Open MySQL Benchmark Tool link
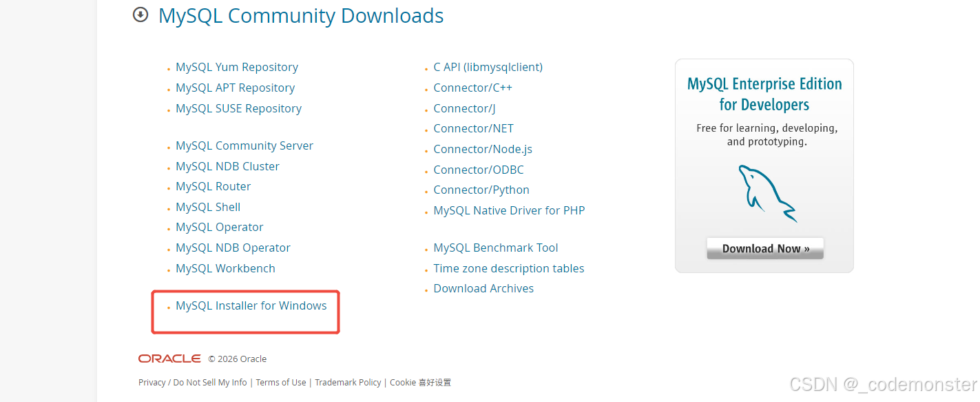Viewport: 980px width, 402px height. click(496, 248)
